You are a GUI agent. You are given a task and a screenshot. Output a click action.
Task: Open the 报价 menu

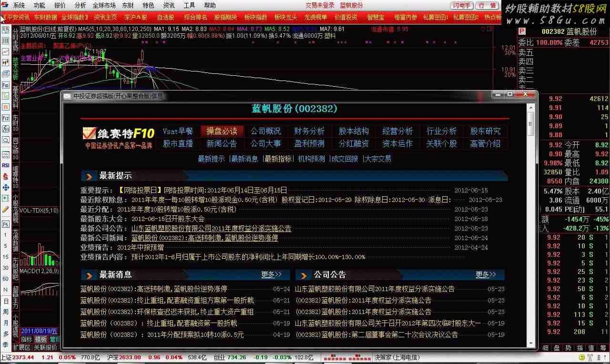point(60,5)
